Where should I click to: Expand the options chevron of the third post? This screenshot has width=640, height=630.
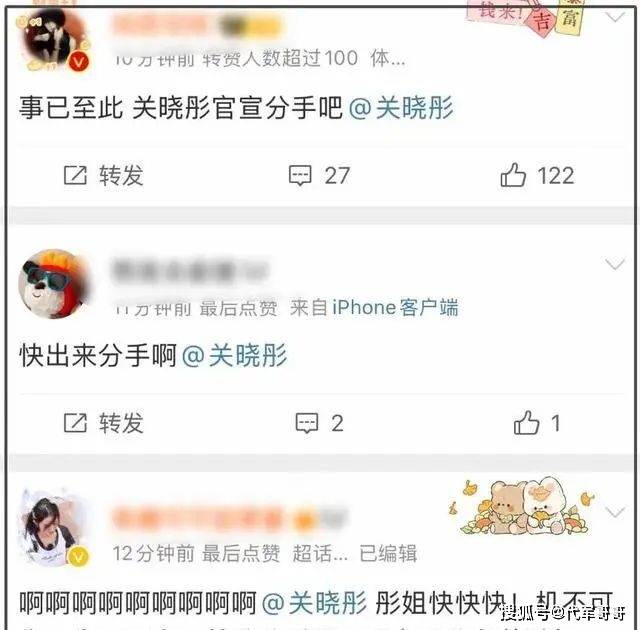tap(615, 512)
